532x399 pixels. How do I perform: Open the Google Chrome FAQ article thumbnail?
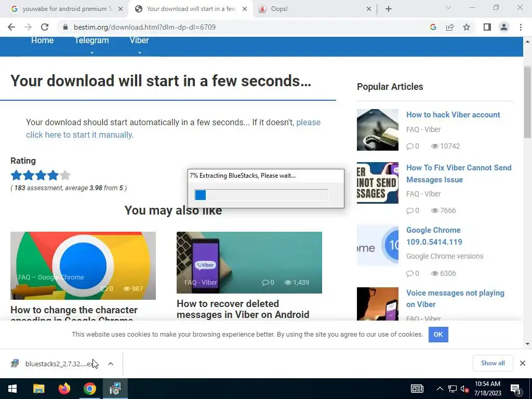[x=83, y=265]
